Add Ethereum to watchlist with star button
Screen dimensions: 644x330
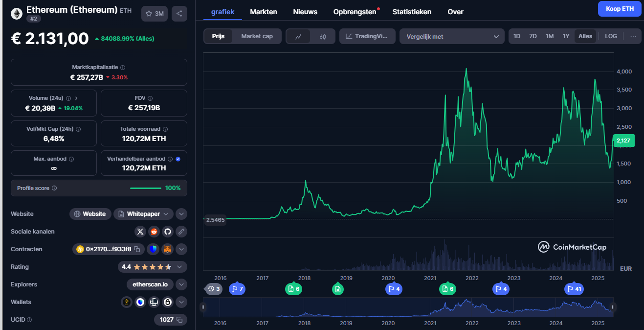tap(155, 14)
